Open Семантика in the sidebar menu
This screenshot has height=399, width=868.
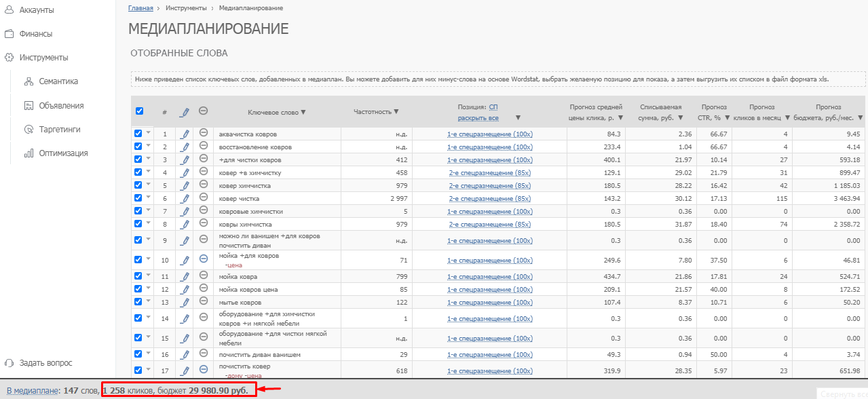pos(58,81)
